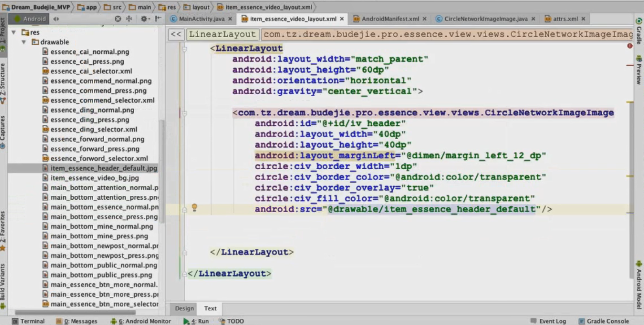Close the MainActivity.java tab
Screen dimensions: 644x325
pos(230,19)
